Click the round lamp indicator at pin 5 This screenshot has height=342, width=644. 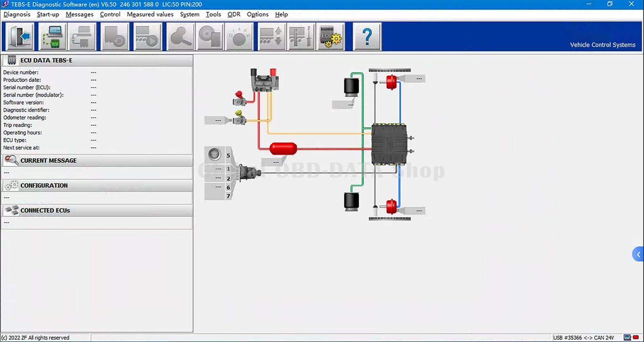[x=215, y=154]
